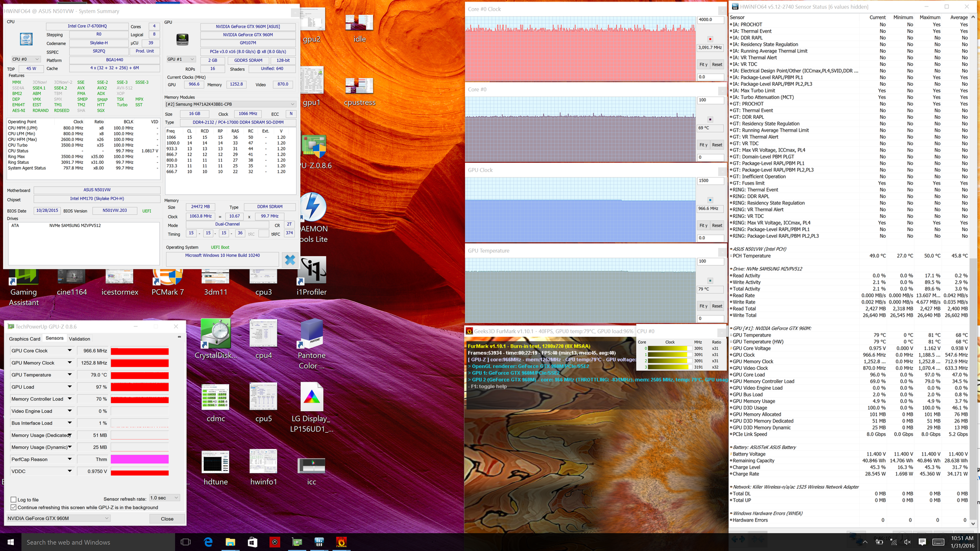Open the Sensor refresh rate dropdown
Screen dimensions: 980x551
164,498
